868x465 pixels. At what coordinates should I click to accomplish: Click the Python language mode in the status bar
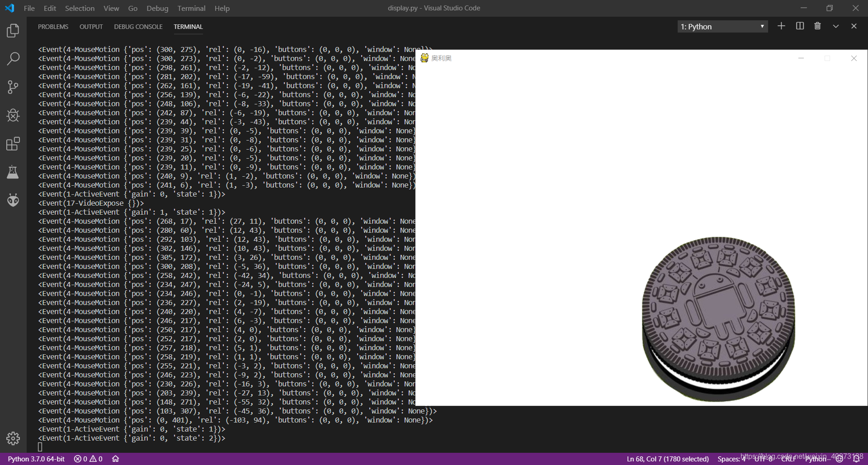816,459
